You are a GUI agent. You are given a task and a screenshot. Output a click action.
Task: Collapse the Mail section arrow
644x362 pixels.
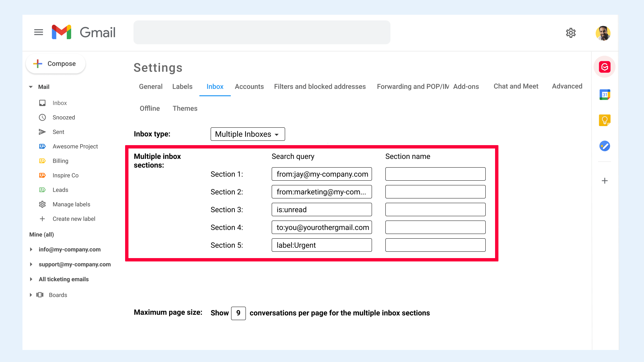31,87
